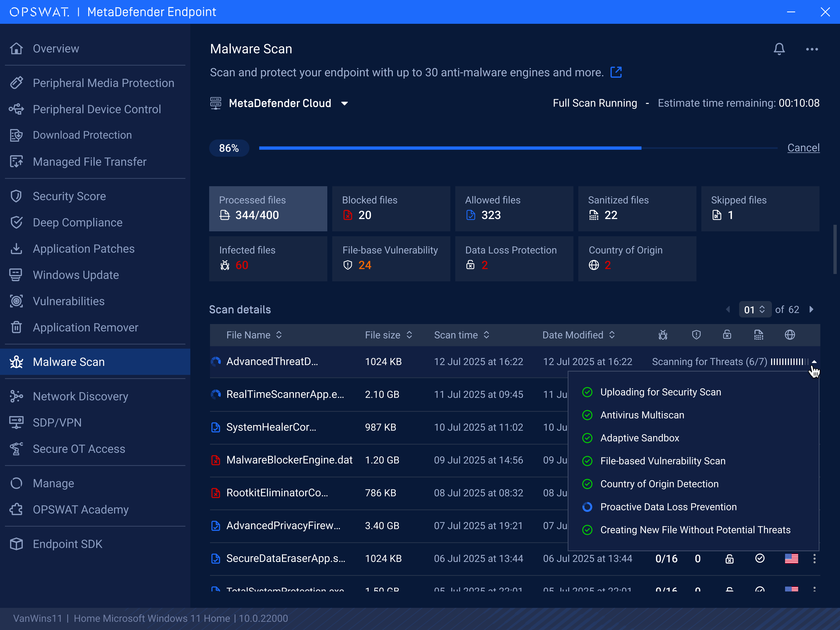This screenshot has height=630, width=840.
Task: Open the three-dot more options menu
Action: click(x=812, y=49)
